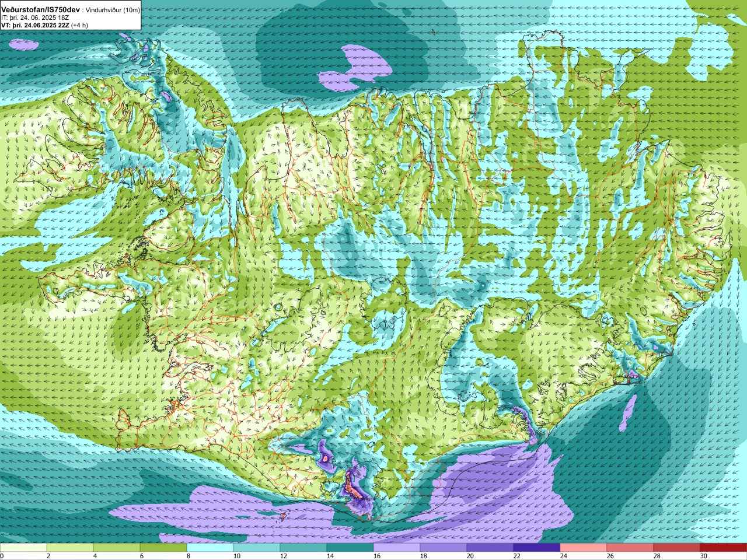747x560 pixels.
Task: Select the purple 20–22 legend swatch
Action: (x=490, y=548)
